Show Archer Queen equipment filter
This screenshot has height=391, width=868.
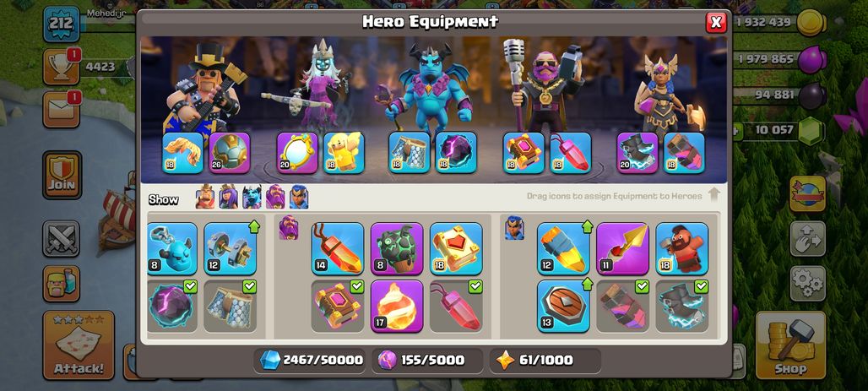click(229, 197)
